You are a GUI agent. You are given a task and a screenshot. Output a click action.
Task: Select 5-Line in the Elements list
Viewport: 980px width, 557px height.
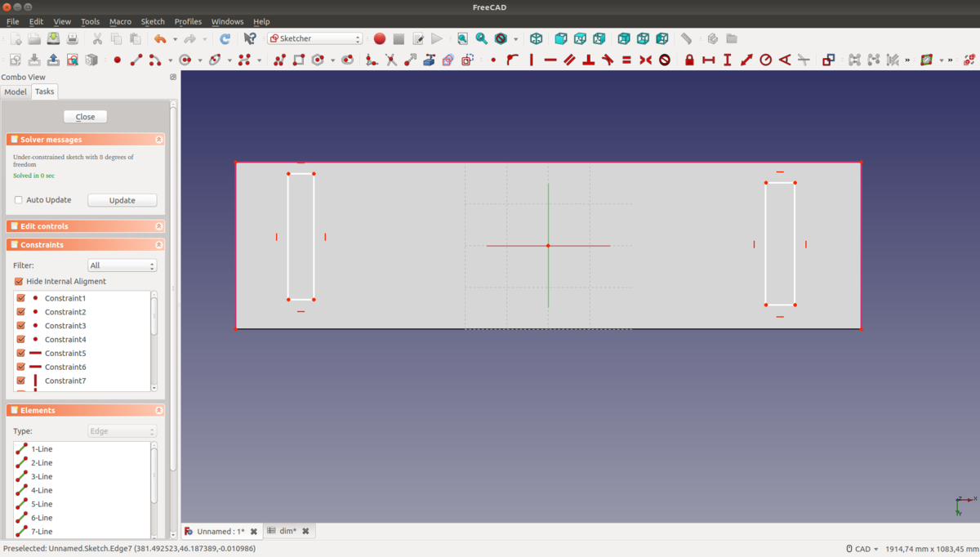coord(42,504)
